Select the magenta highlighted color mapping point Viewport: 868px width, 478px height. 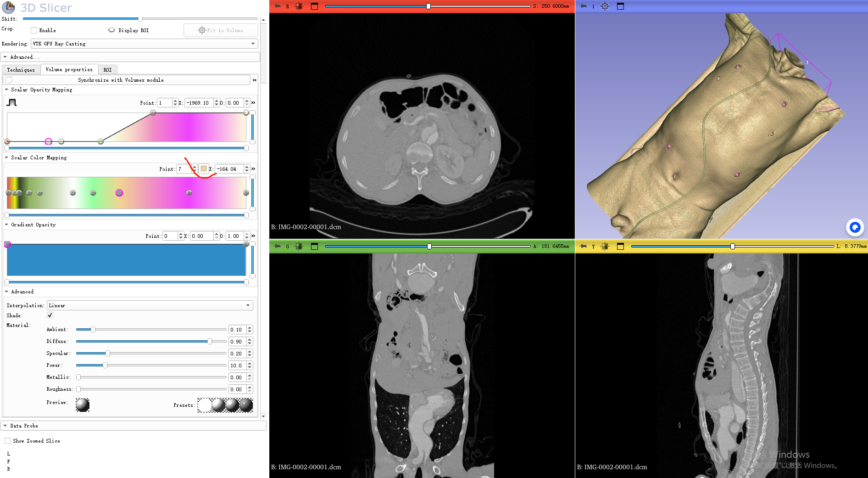[119, 193]
